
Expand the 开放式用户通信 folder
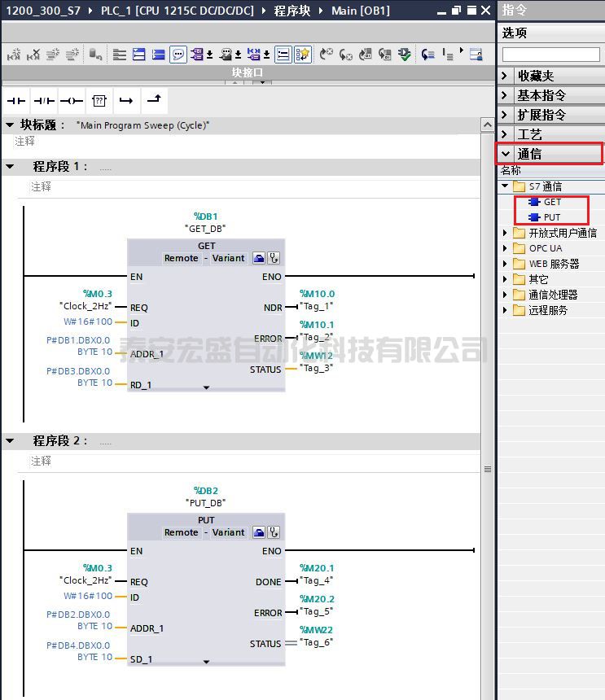(506, 233)
